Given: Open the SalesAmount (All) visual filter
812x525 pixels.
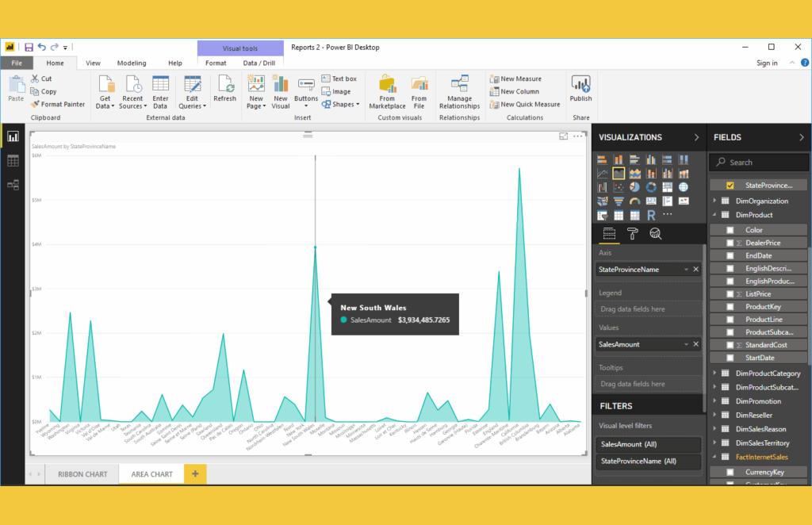Looking at the screenshot, I should [649, 444].
